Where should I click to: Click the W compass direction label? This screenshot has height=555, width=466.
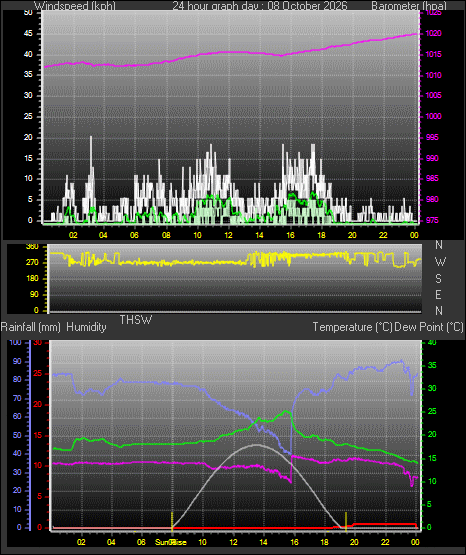pos(440,262)
